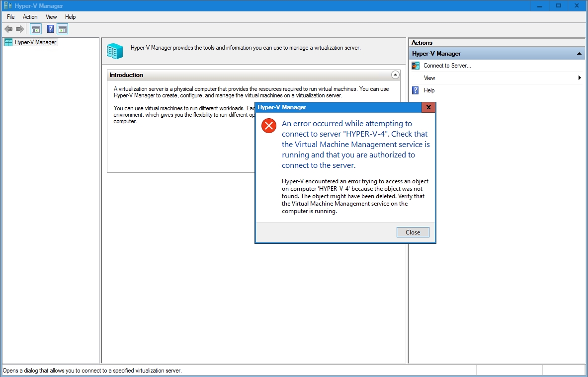Image resolution: width=588 pixels, height=377 pixels.
Task: Click the Forward arrow in the toolbar
Action: (x=20, y=29)
